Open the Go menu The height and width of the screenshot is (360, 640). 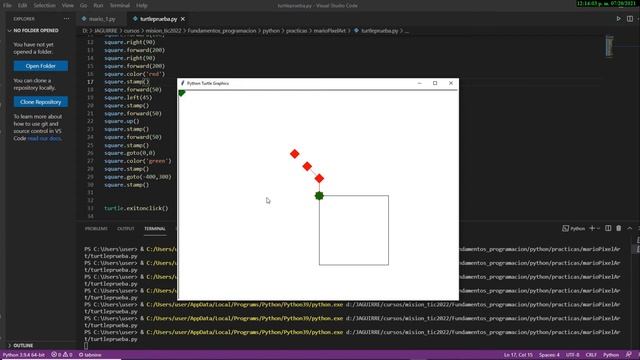click(x=84, y=5)
